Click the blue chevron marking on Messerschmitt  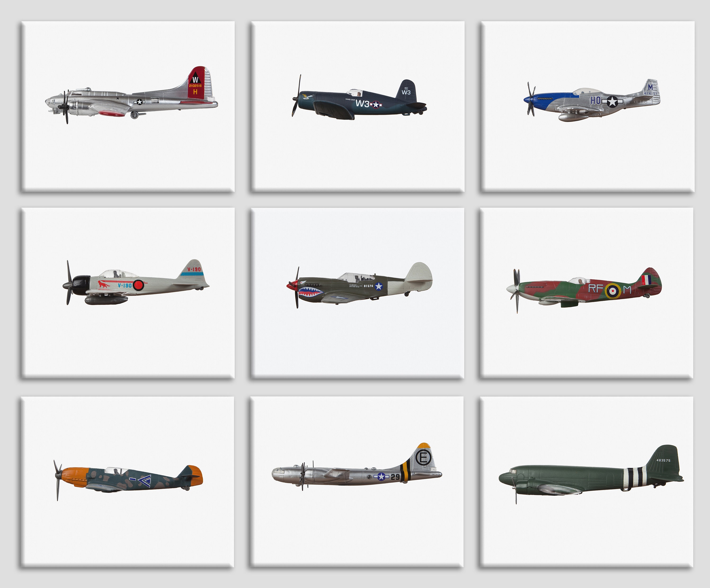(x=144, y=481)
